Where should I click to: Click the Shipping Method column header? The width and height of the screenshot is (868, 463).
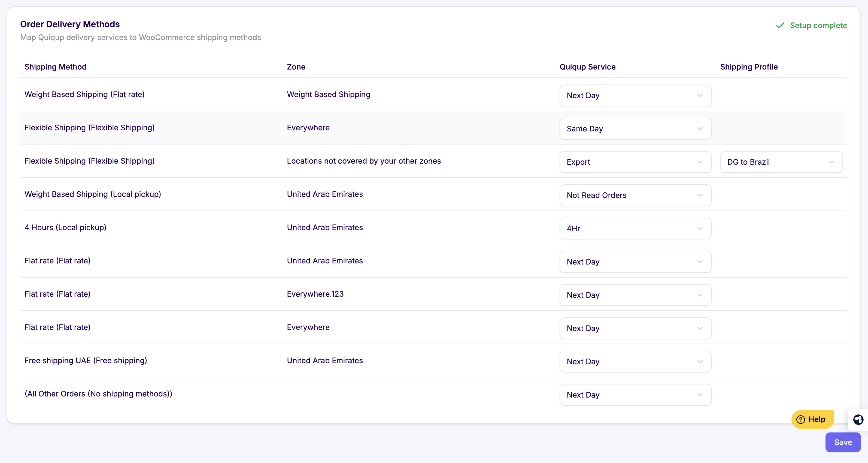pyautogui.click(x=55, y=67)
